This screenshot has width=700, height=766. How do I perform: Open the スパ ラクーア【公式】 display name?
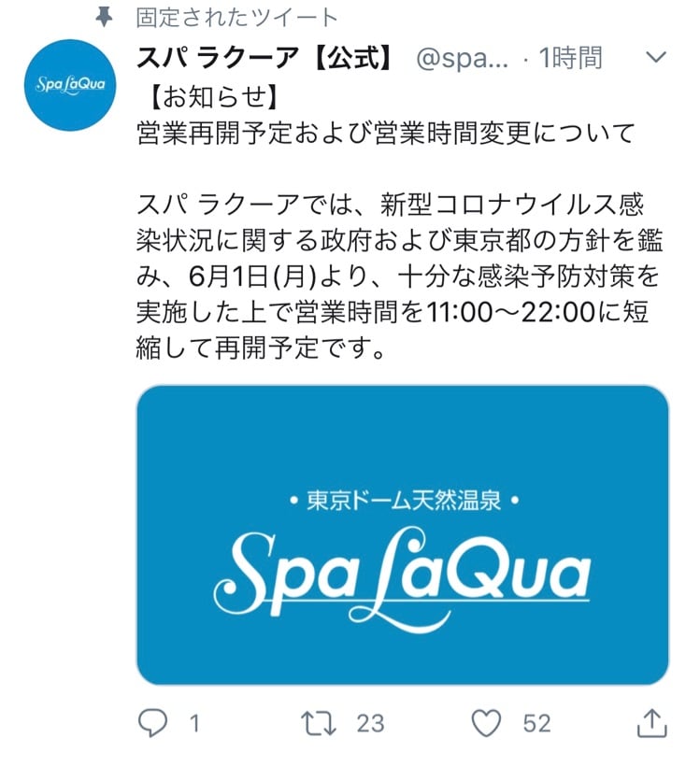264,58
